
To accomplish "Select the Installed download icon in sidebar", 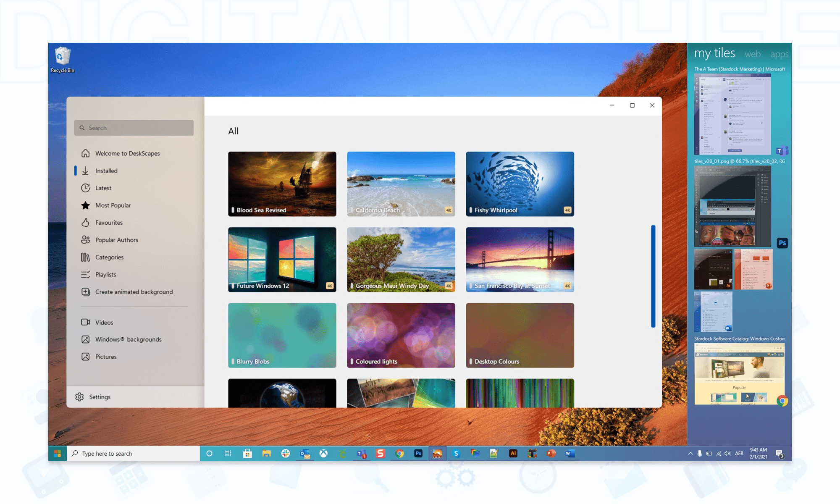I will (x=85, y=171).
